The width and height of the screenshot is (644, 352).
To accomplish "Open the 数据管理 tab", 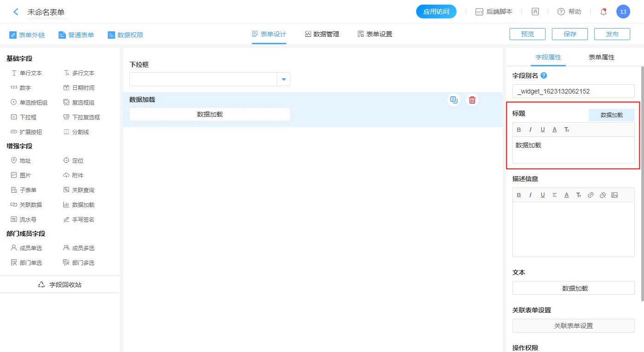I will [322, 34].
